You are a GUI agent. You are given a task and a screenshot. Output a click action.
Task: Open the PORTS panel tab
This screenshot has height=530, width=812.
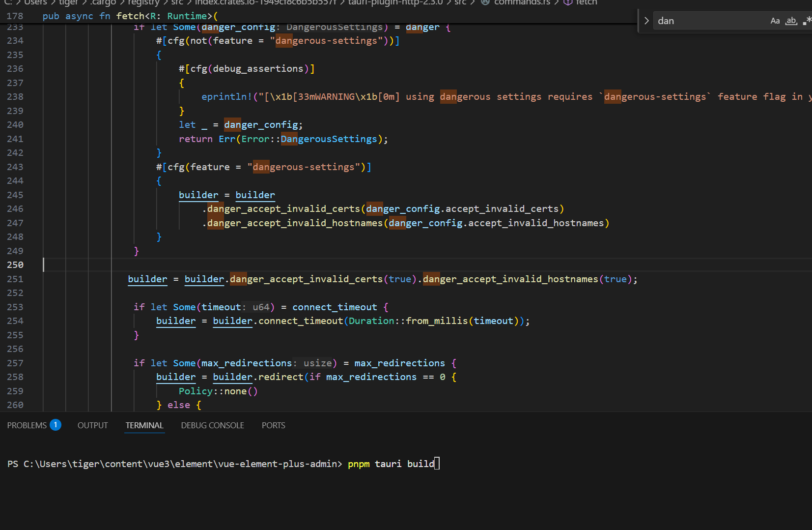[273, 425]
